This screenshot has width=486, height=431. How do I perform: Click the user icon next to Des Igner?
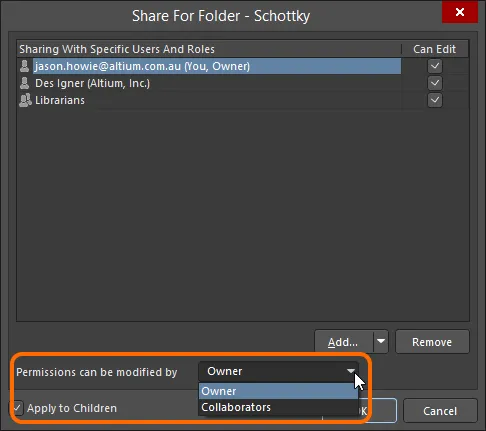pos(24,83)
